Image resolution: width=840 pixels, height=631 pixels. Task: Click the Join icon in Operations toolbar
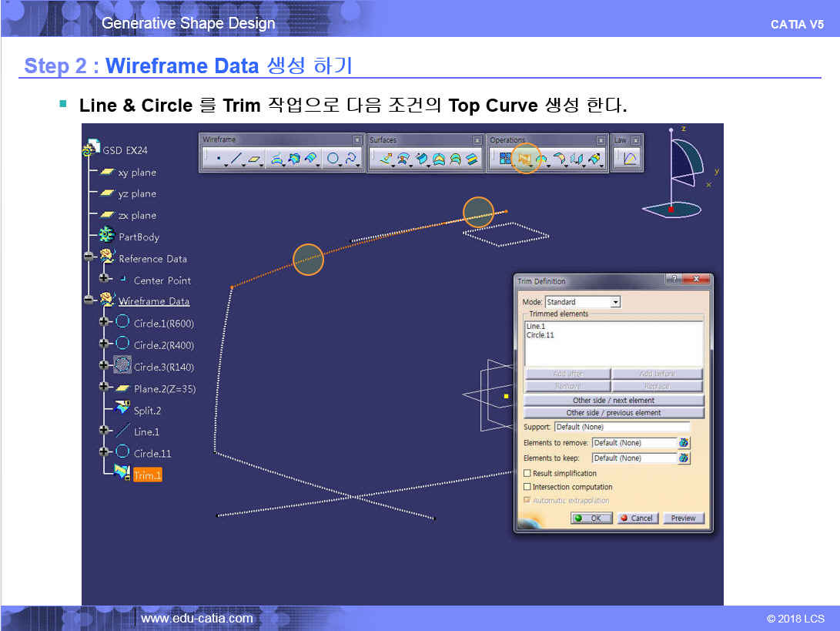tap(505, 159)
